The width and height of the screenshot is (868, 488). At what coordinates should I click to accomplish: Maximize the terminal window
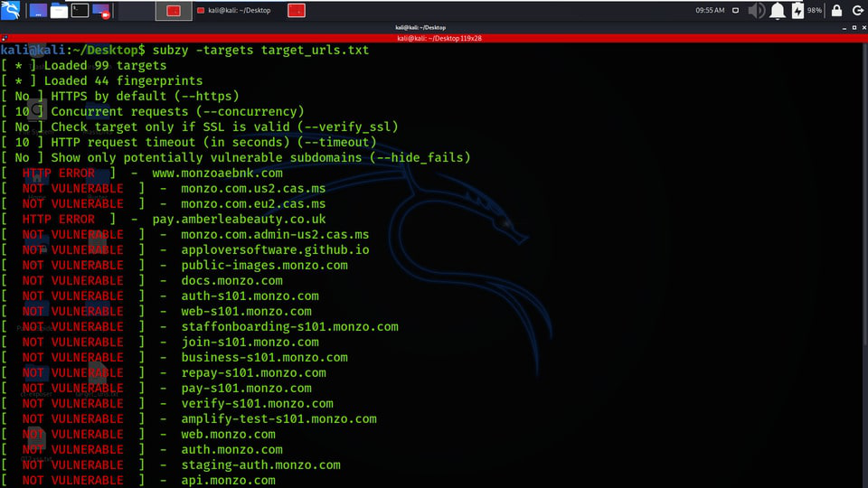(x=854, y=27)
